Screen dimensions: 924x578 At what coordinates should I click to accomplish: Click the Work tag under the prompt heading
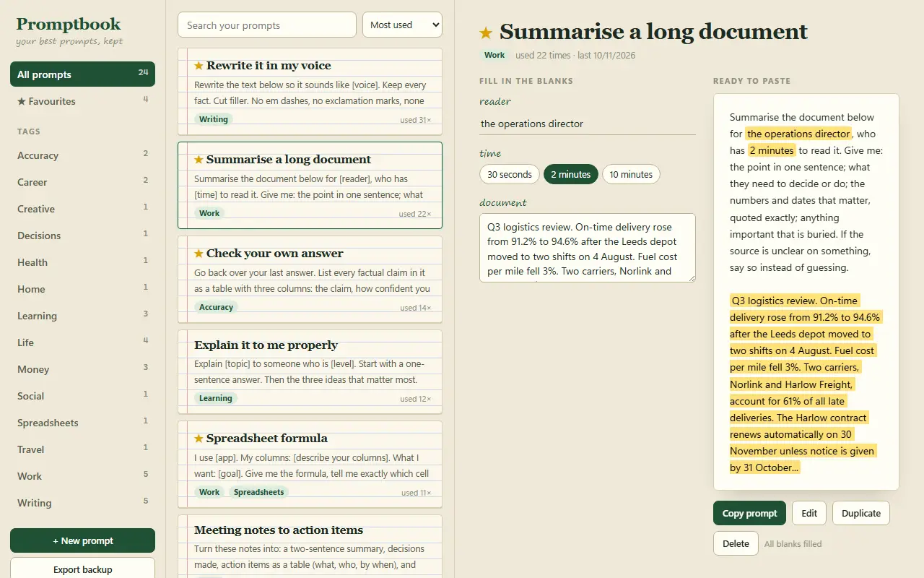pos(494,55)
